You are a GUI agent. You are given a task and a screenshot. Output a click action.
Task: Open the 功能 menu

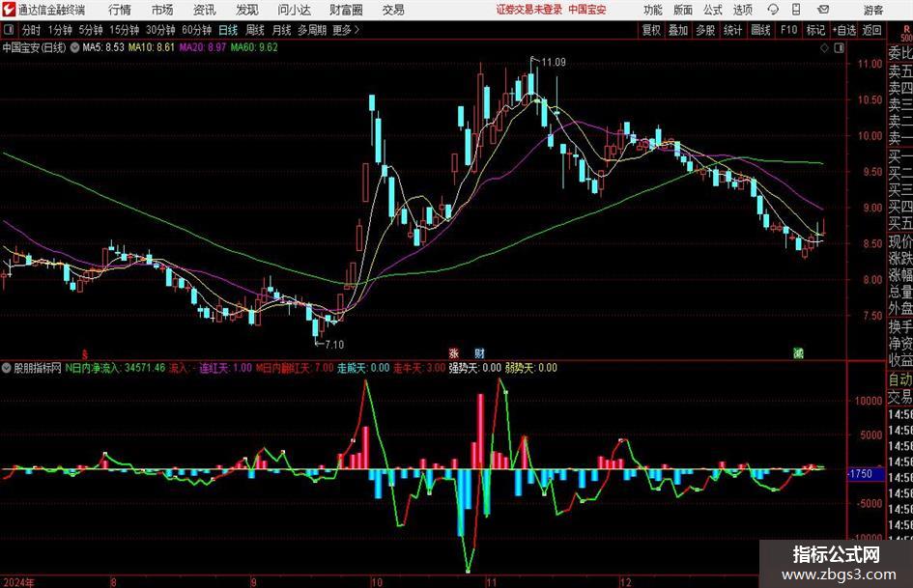[x=652, y=10]
